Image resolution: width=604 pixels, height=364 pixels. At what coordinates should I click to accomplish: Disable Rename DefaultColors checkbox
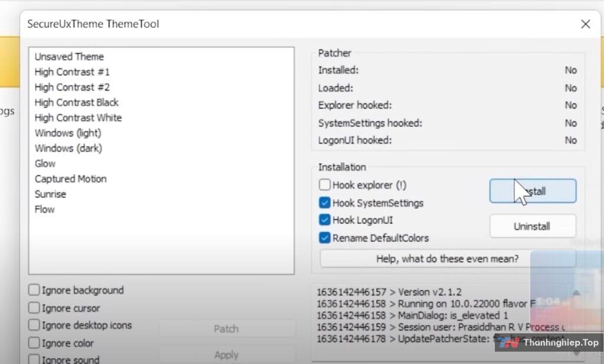[x=324, y=238]
